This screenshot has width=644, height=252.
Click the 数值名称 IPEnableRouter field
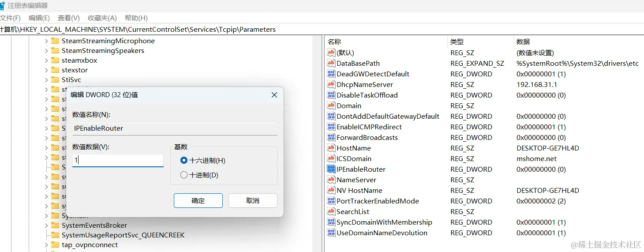pyautogui.click(x=175, y=128)
